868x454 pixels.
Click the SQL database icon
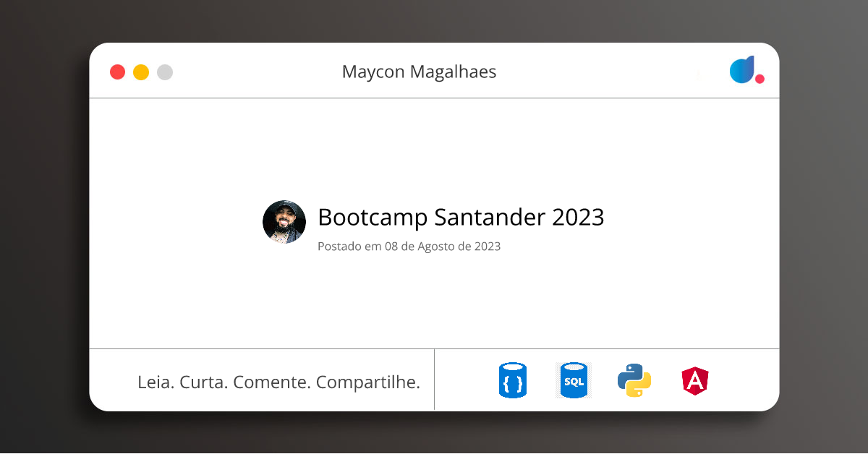[x=573, y=380]
